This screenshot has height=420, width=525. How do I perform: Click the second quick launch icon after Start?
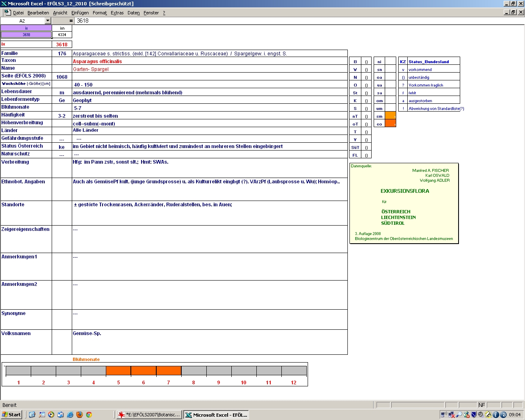[x=41, y=415]
